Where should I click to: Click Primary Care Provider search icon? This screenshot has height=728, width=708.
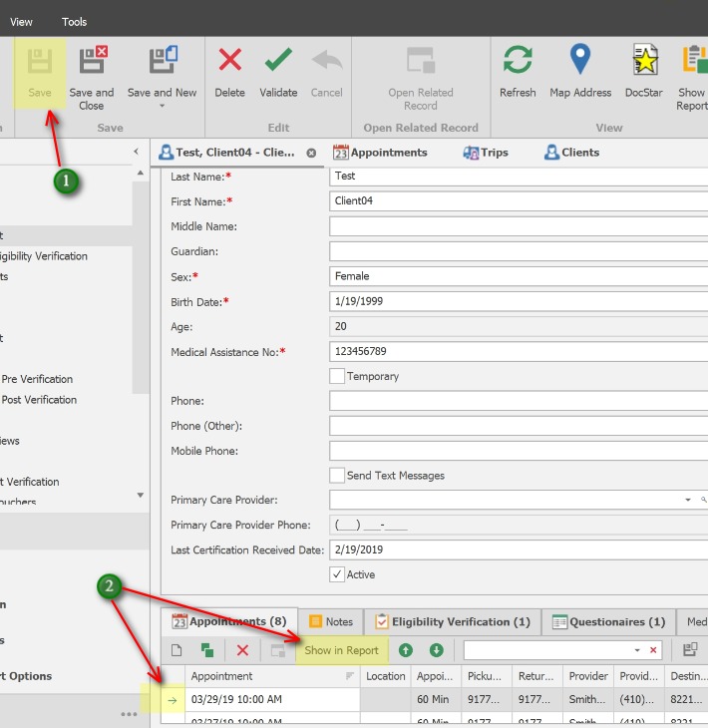pos(703,500)
